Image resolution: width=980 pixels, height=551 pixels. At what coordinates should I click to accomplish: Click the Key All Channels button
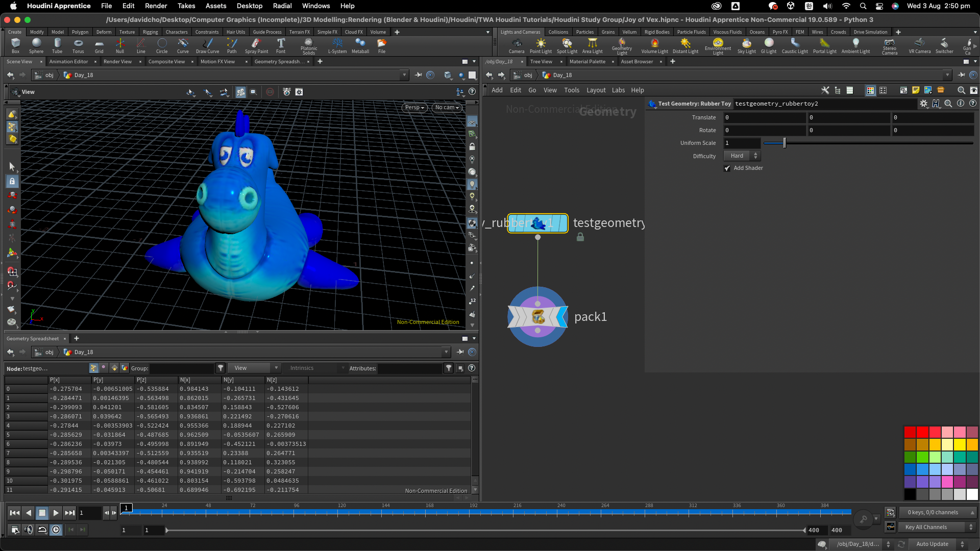(x=926, y=527)
